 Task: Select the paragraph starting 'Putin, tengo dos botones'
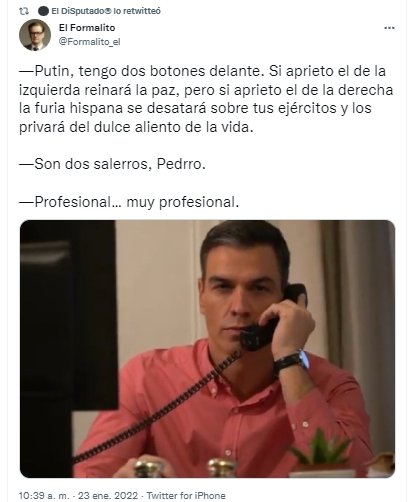(206, 99)
